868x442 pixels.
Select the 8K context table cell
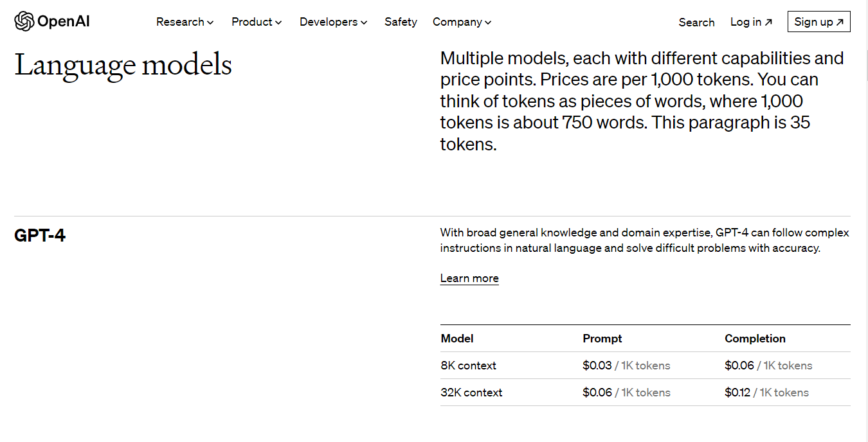pos(468,366)
